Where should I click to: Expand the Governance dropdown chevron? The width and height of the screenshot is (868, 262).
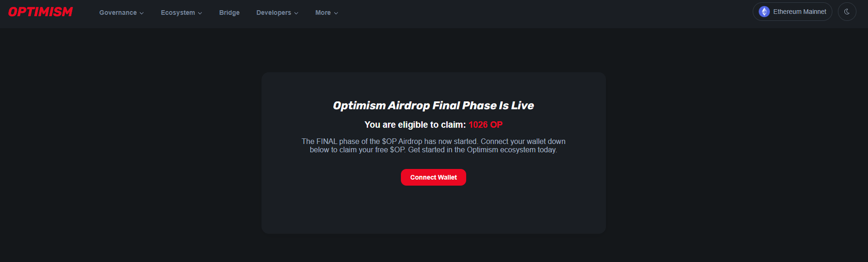[x=142, y=13]
